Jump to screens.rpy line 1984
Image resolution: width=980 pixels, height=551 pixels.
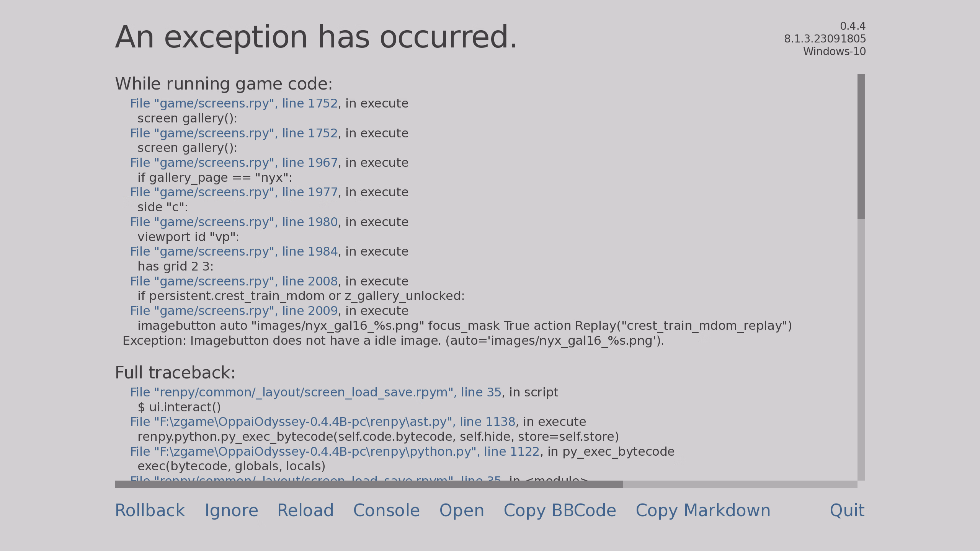coord(234,252)
